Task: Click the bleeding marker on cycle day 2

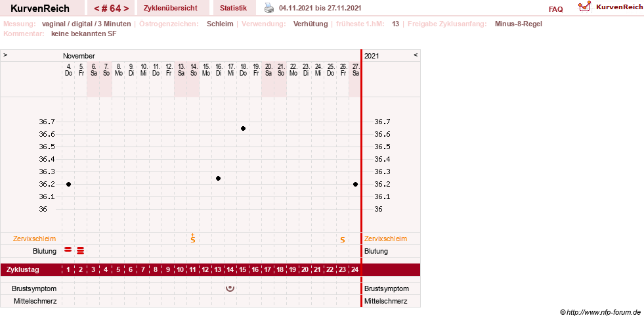Action: [x=81, y=250]
